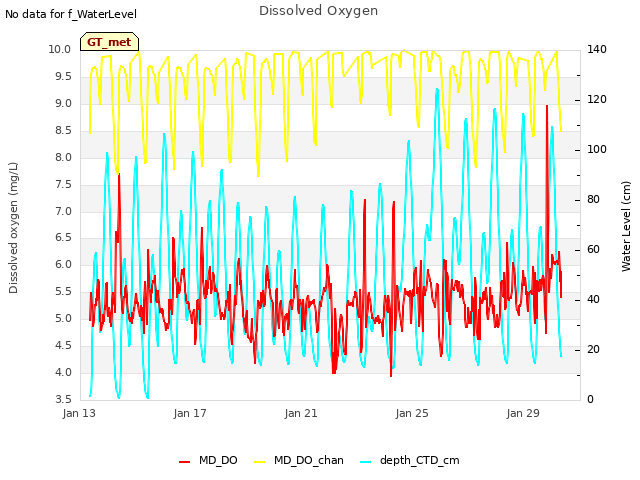Click the 9.0 left axis tick label
640x480 pixels.
point(63,103)
